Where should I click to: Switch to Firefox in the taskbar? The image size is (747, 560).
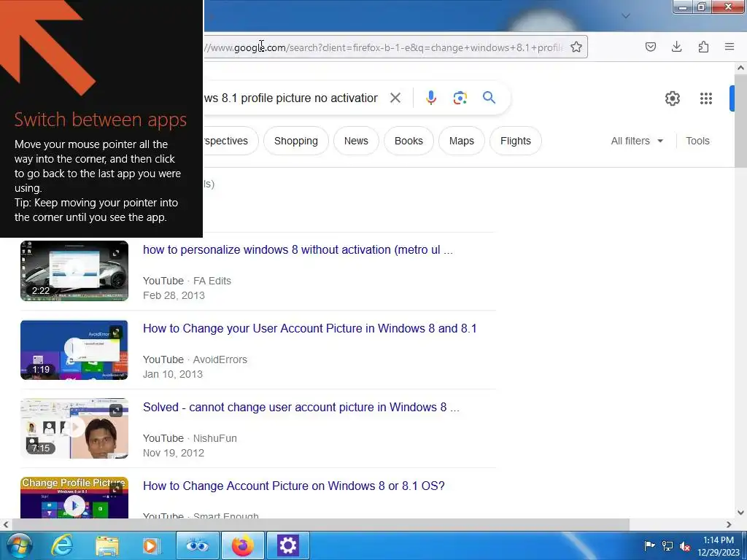(242, 545)
